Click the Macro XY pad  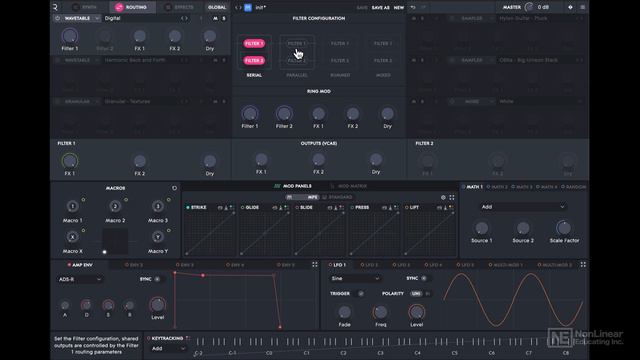click(115, 241)
